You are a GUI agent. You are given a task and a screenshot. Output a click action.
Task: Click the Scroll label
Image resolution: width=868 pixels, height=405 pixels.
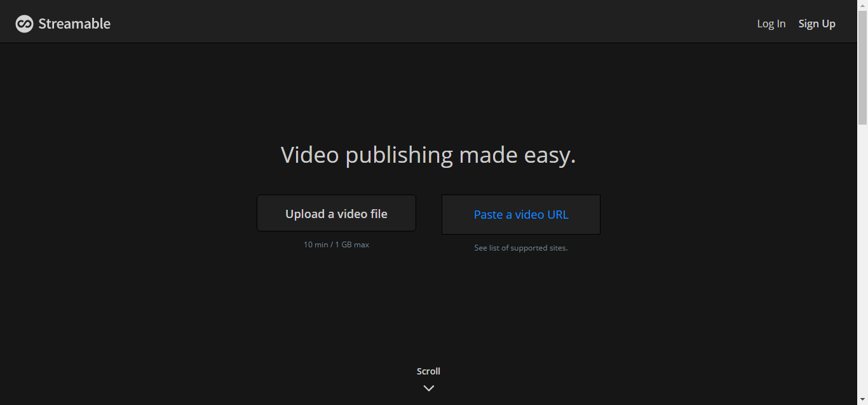click(x=428, y=371)
